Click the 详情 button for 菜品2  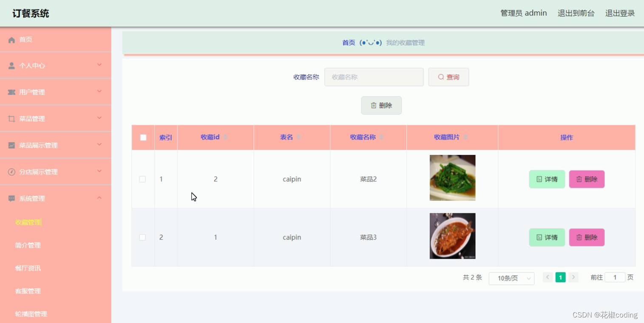pyautogui.click(x=547, y=179)
